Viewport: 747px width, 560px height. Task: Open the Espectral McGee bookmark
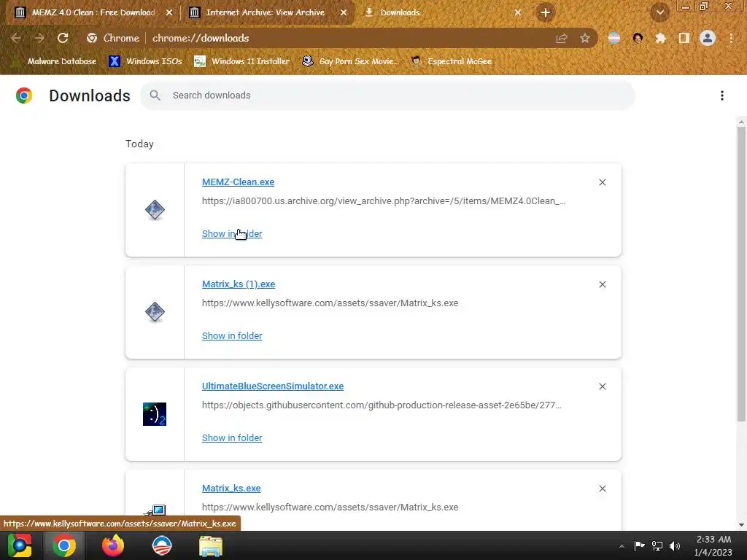coord(452,61)
